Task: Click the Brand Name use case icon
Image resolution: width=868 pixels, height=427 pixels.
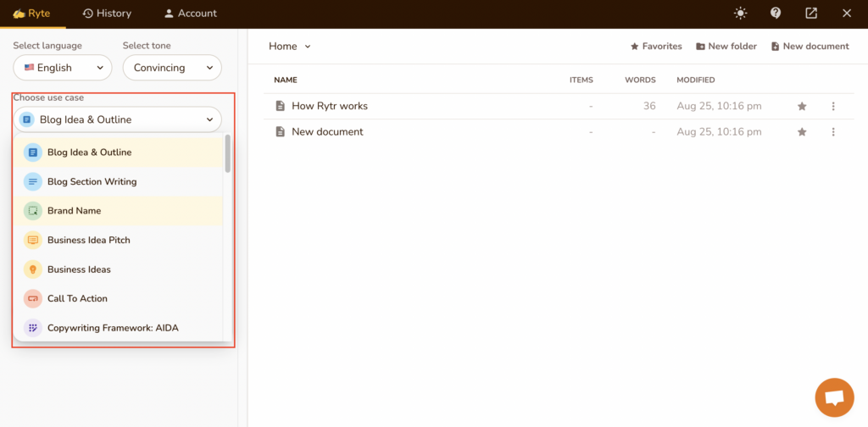Action: click(x=33, y=211)
